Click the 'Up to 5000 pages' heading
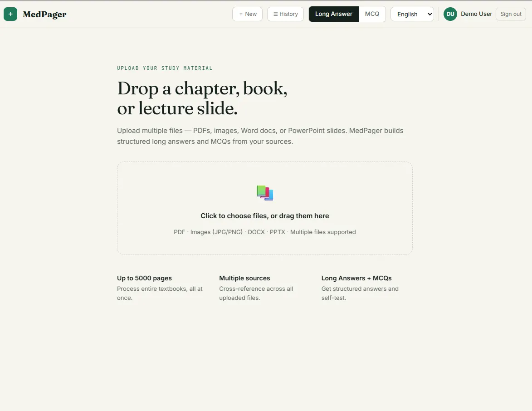This screenshot has height=411, width=532. click(x=145, y=278)
